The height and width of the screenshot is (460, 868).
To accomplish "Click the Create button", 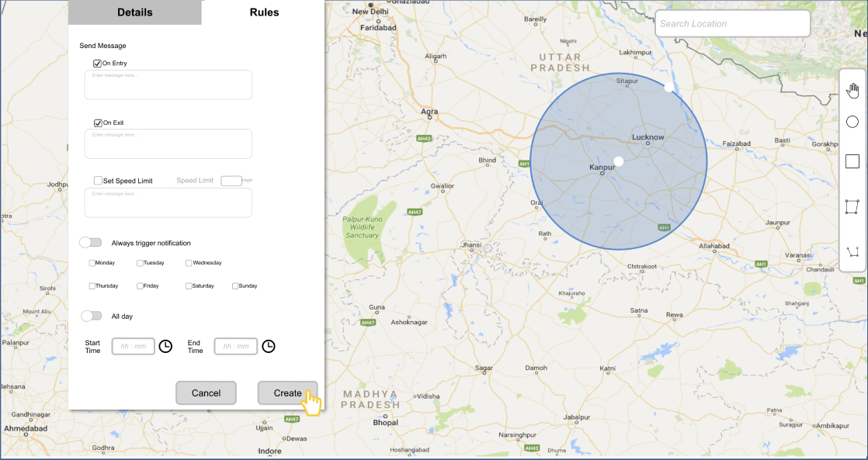I will [x=286, y=393].
